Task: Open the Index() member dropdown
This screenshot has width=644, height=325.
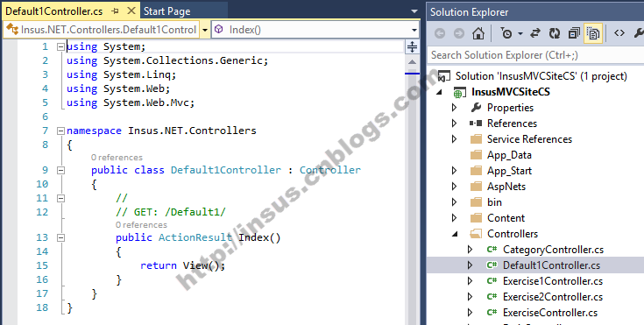Action: tap(414, 30)
